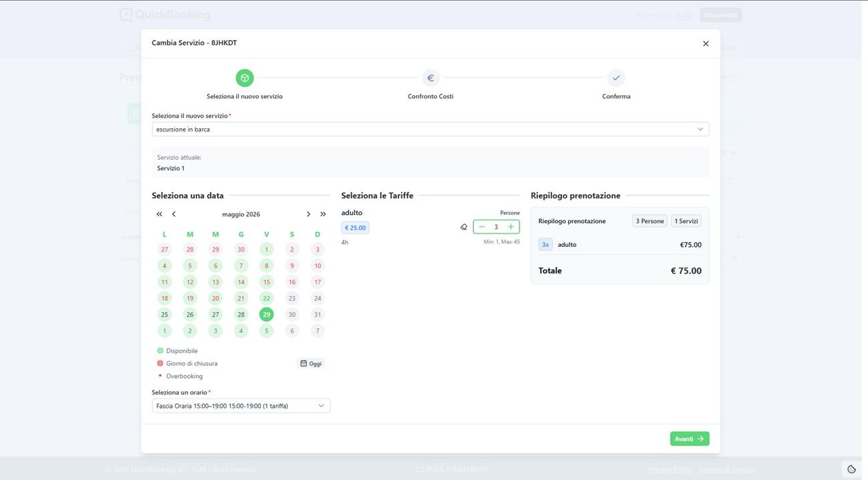Click the '3 Persone' summary badge
This screenshot has height=480, width=868.
point(650,221)
